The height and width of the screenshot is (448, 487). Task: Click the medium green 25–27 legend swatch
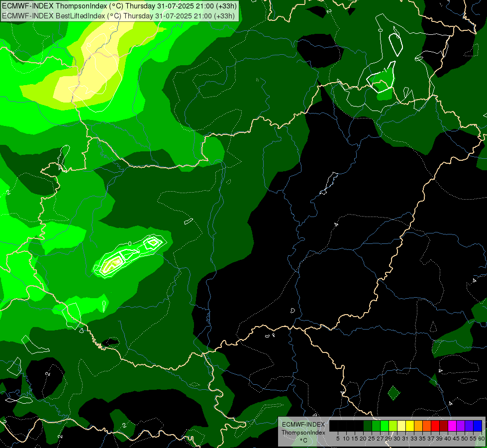click(376, 426)
